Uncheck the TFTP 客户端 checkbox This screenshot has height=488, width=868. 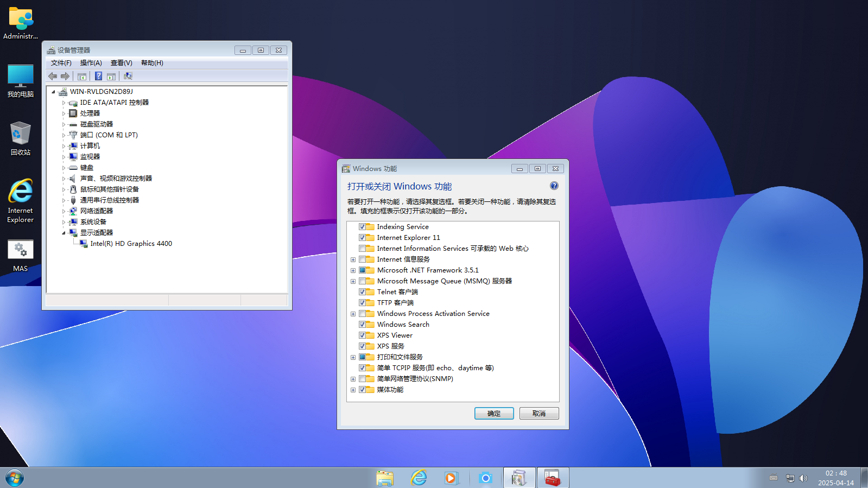tap(362, 303)
